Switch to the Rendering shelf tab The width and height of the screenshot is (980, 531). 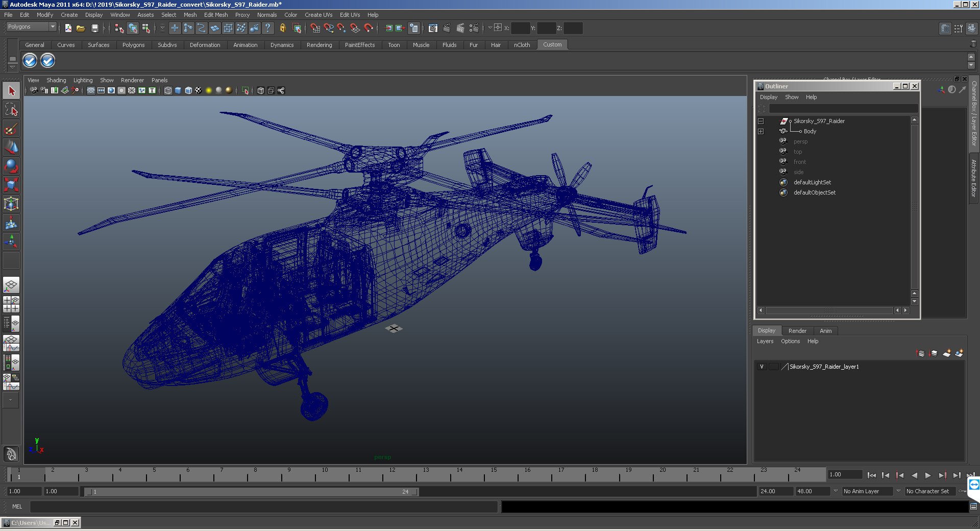(319, 45)
